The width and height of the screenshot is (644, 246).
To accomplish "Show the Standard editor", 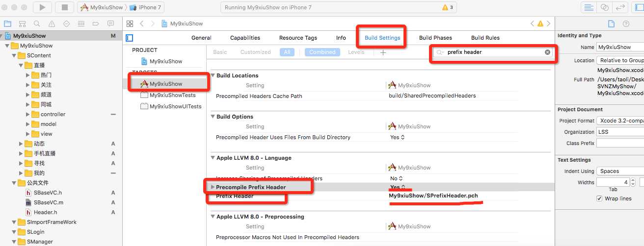I will [588, 7].
